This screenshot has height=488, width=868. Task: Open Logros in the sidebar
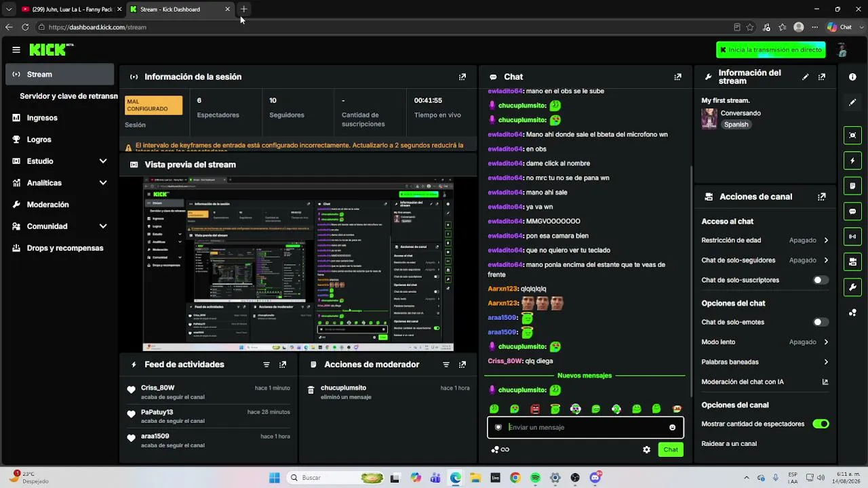point(60,140)
